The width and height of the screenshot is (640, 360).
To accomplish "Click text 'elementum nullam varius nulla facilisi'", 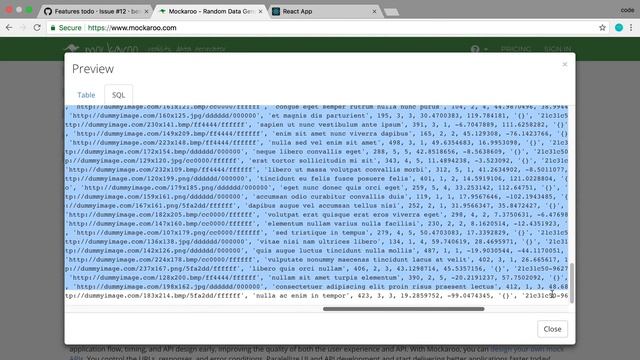I will pyautogui.click(x=342, y=223).
